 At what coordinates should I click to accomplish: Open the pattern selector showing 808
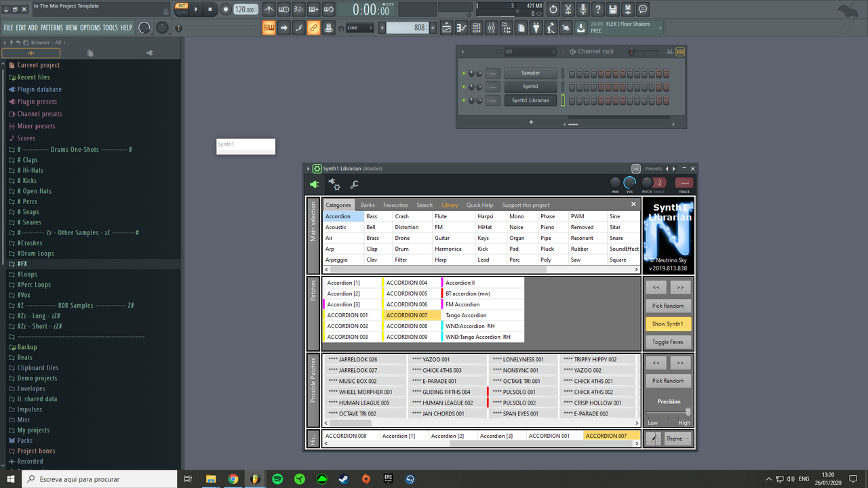(406, 28)
